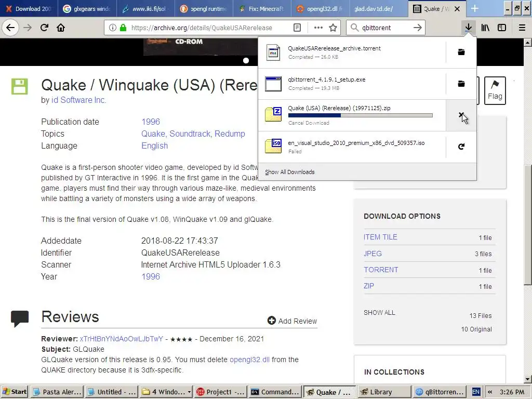Add Review to this item

pos(292,321)
